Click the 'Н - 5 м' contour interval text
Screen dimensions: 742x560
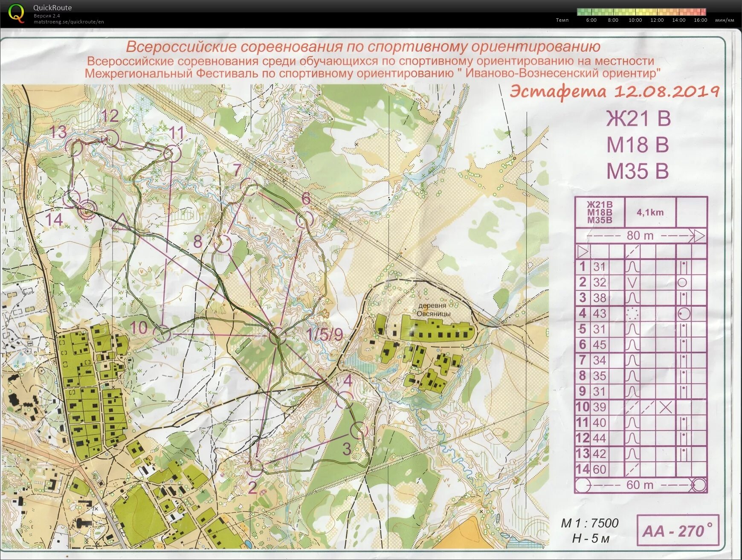591,539
